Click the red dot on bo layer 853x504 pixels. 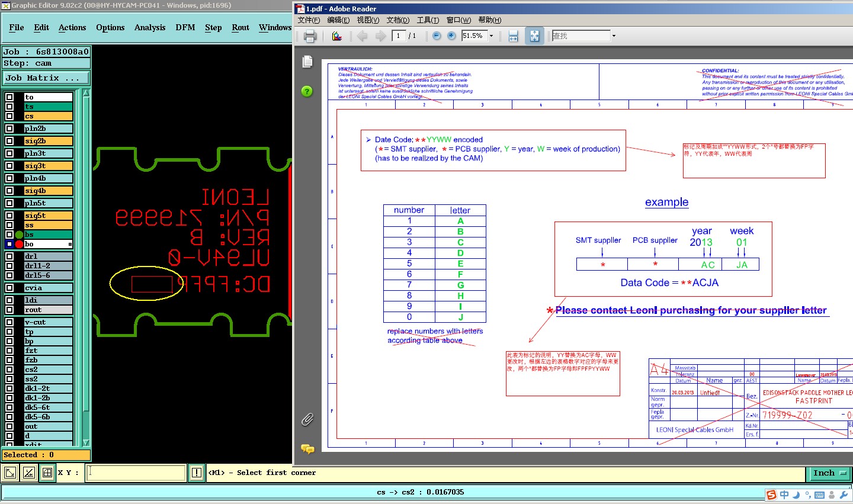(19, 244)
